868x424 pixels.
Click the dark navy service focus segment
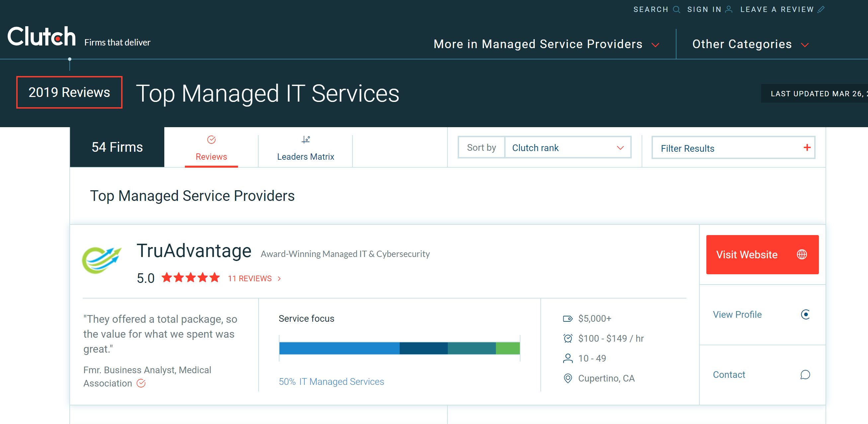pyautogui.click(x=424, y=348)
